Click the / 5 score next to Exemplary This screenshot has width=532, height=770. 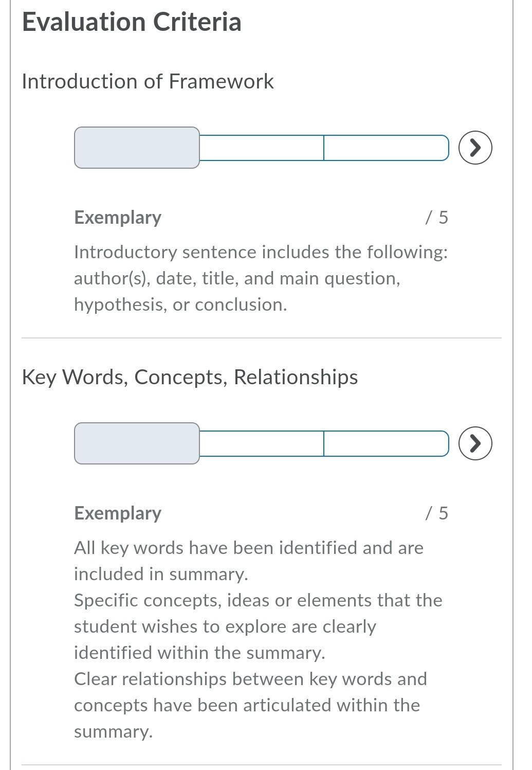coord(437,218)
